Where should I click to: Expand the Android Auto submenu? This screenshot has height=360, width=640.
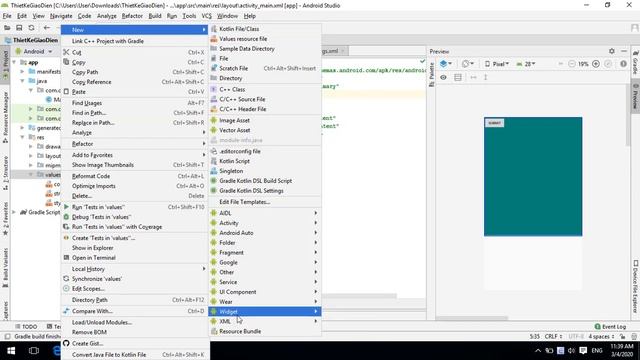coord(264,233)
